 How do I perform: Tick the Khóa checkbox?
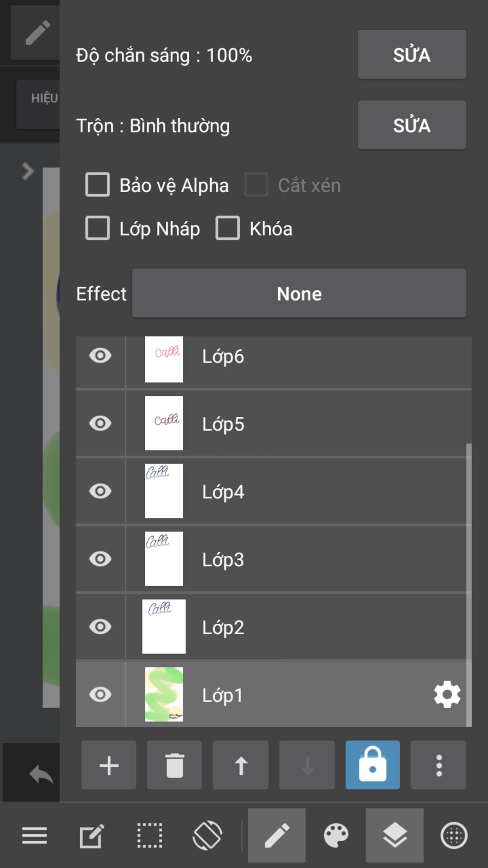coord(228,228)
